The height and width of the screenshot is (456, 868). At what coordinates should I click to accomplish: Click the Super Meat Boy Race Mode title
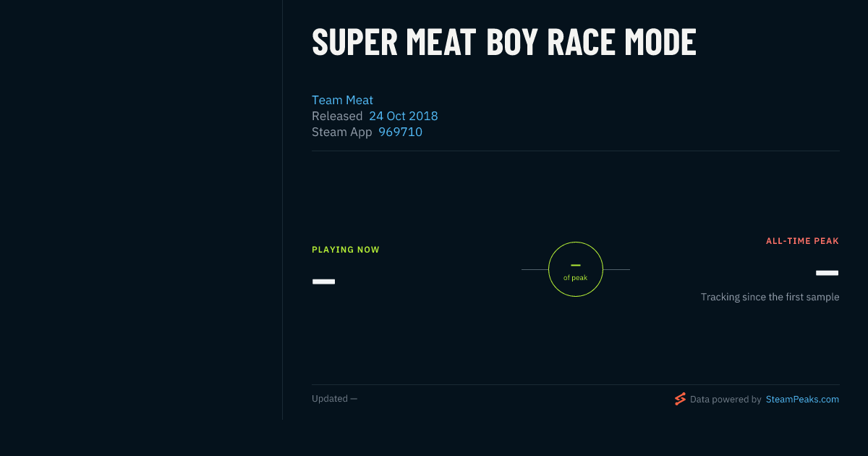504,43
